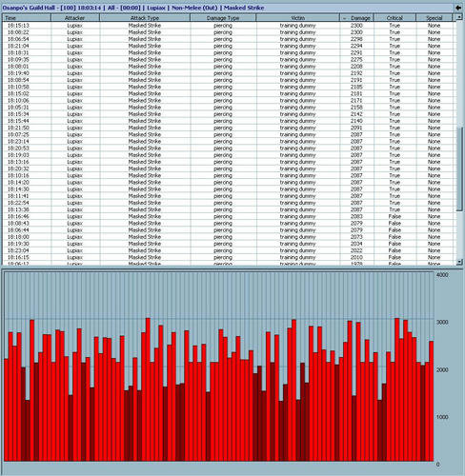Sort by the Attacker column header
465x476 pixels.
pos(75,18)
